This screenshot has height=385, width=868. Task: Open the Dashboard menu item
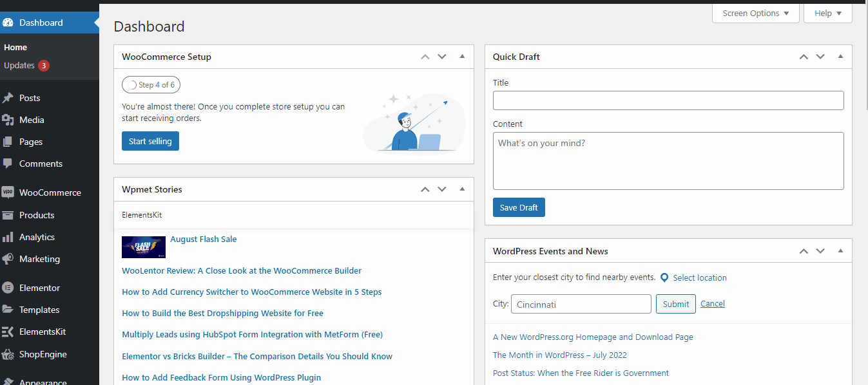[x=50, y=23]
